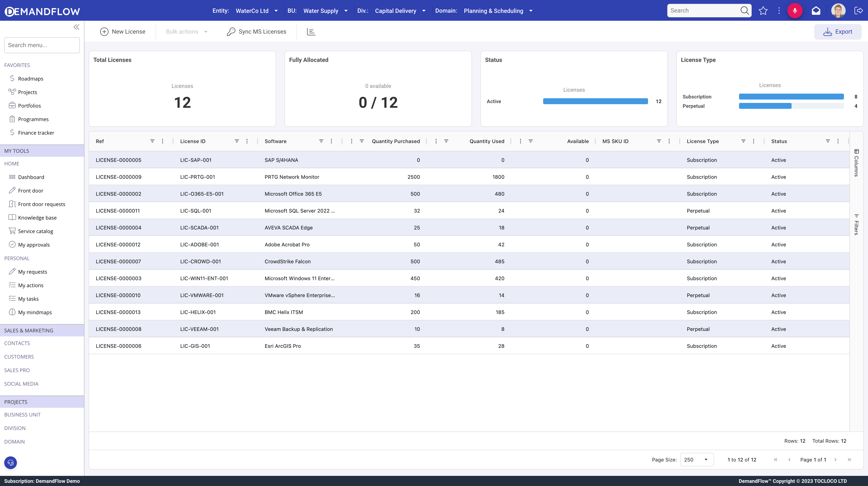
Task: Toggle the Columns side panel
Action: 856,163
